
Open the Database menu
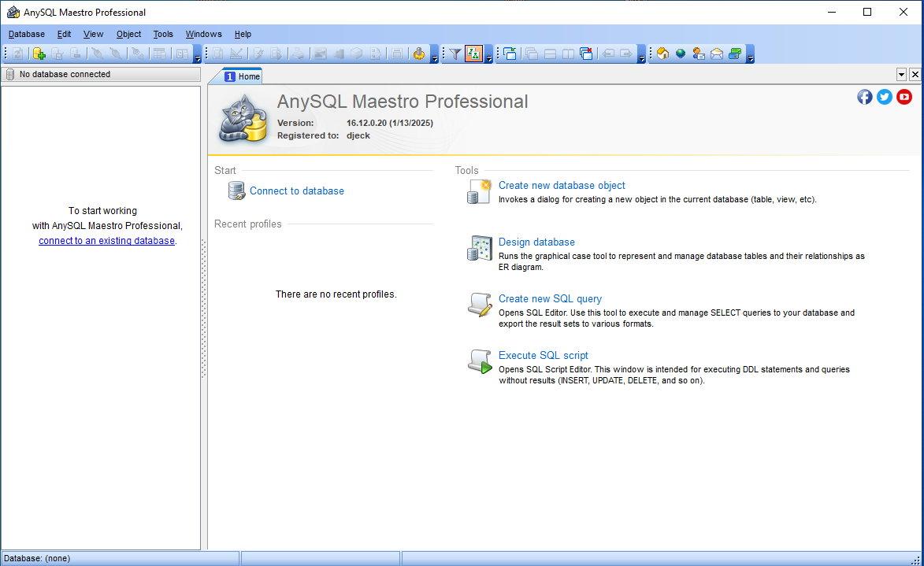[27, 34]
